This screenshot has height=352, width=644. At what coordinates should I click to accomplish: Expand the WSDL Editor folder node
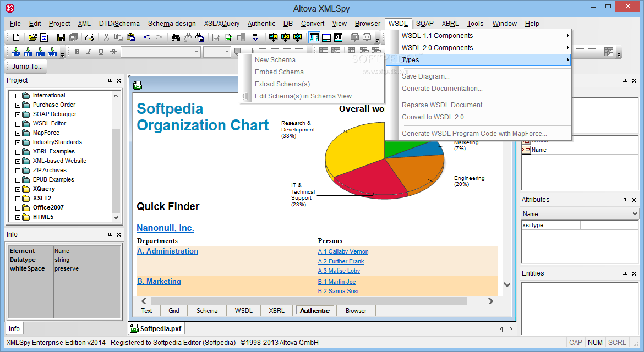[x=18, y=124]
